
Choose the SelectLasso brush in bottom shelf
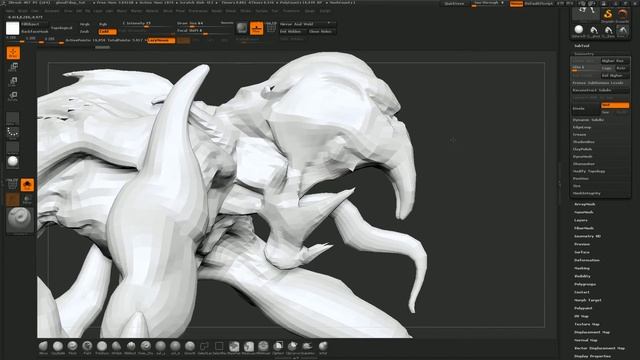pyautogui.click(x=204, y=348)
